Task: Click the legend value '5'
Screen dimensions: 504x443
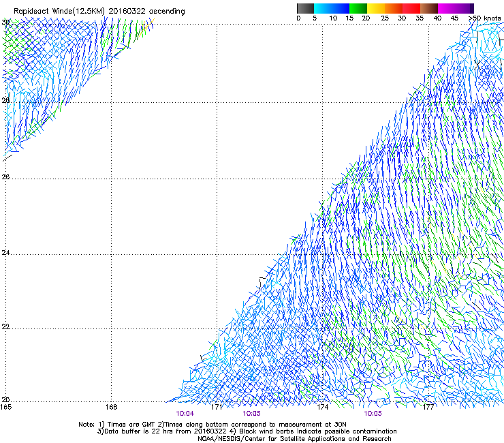Action: click(315, 18)
